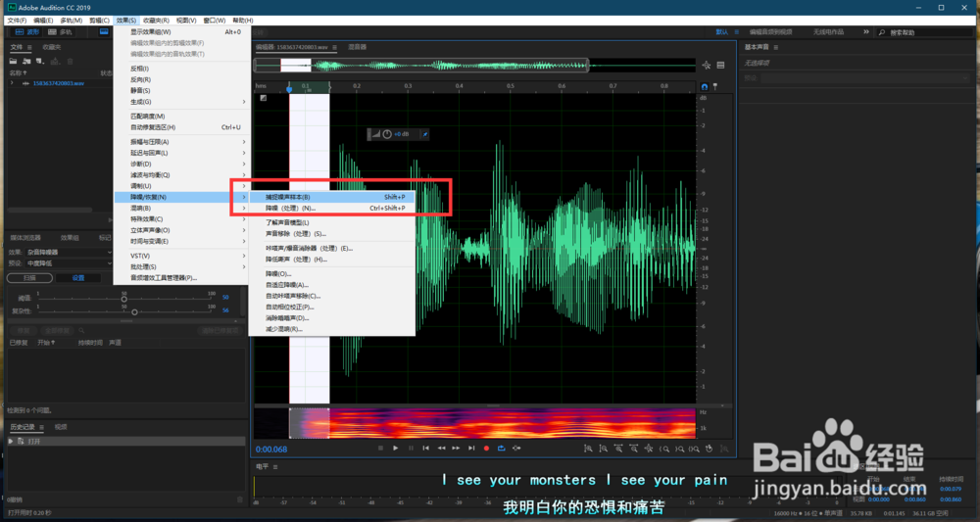The height and width of the screenshot is (522, 980).
Task: Click the history panel trash icon
Action: [x=240, y=498]
